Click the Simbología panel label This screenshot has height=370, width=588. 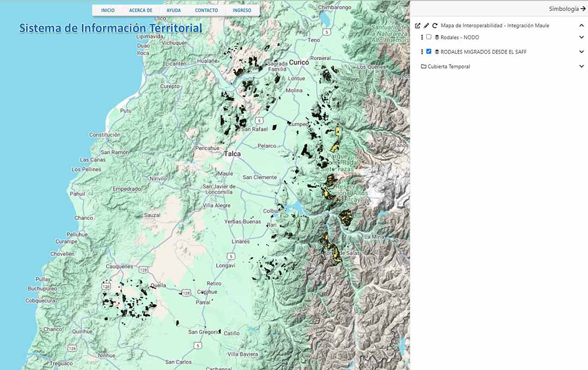click(563, 9)
